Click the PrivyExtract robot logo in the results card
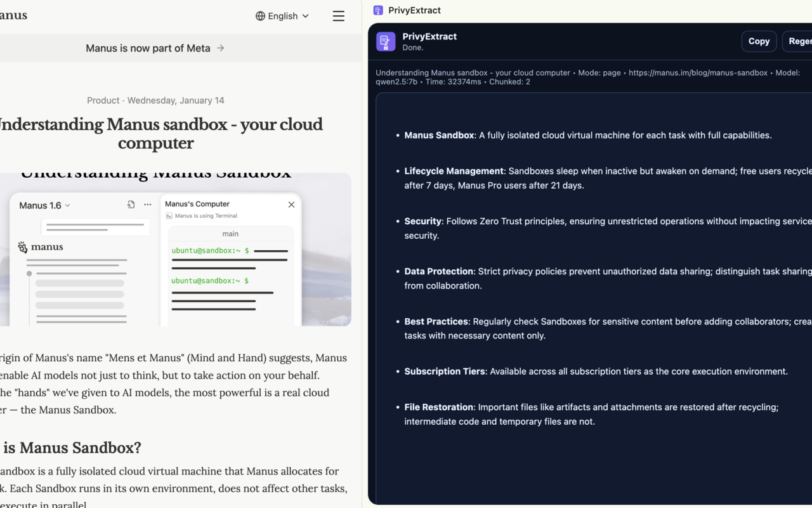Screen dimensions: 812x508 386,41
